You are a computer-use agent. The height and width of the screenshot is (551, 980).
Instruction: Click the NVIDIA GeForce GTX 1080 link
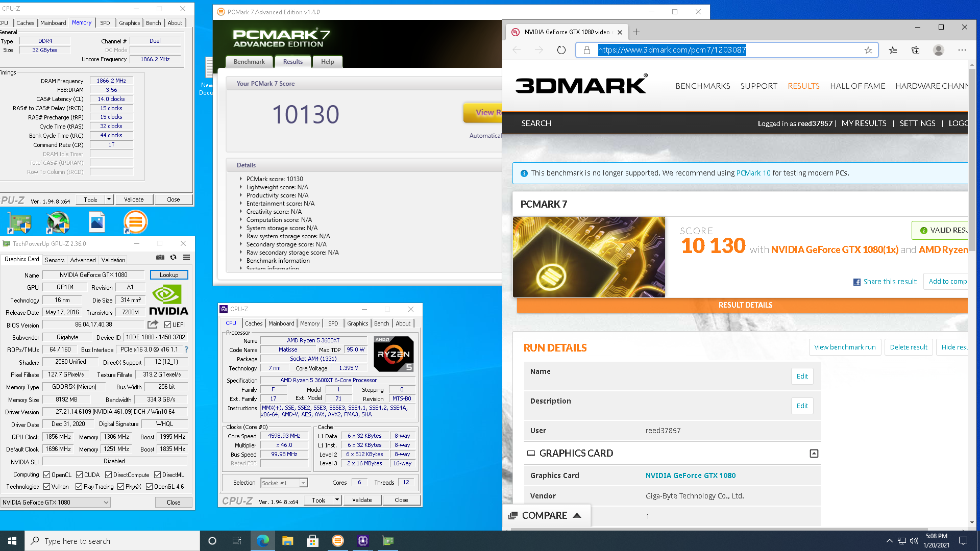(691, 475)
